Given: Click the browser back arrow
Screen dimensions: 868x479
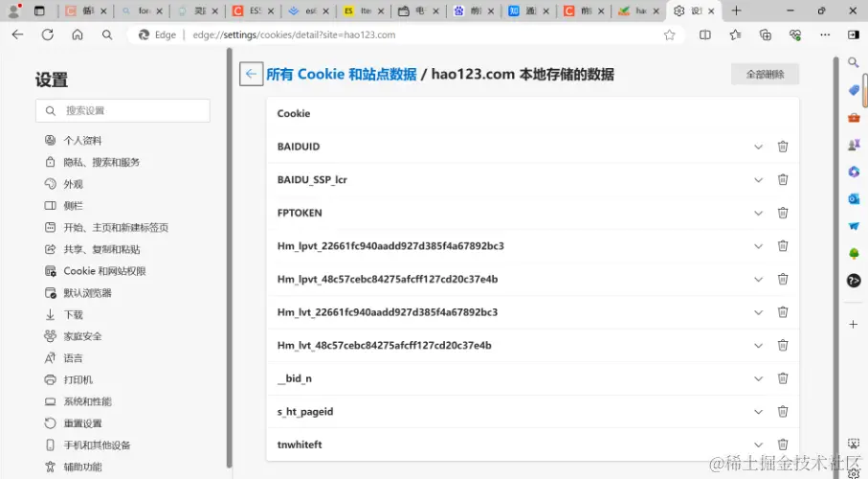Looking at the screenshot, I should coord(18,34).
